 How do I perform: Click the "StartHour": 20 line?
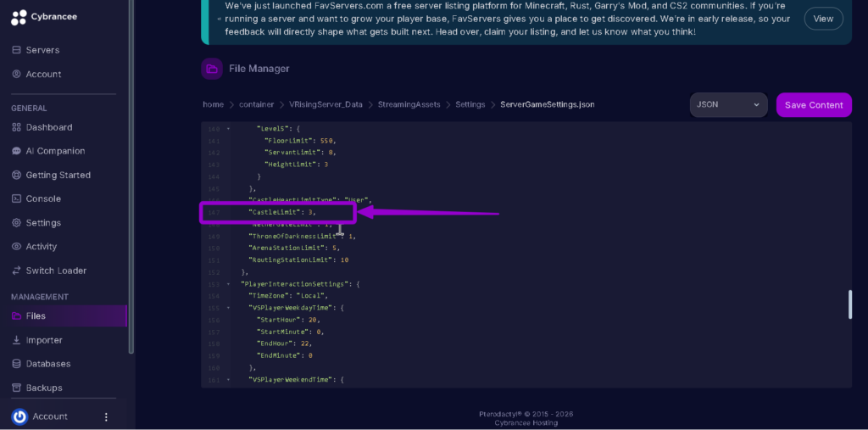point(288,321)
